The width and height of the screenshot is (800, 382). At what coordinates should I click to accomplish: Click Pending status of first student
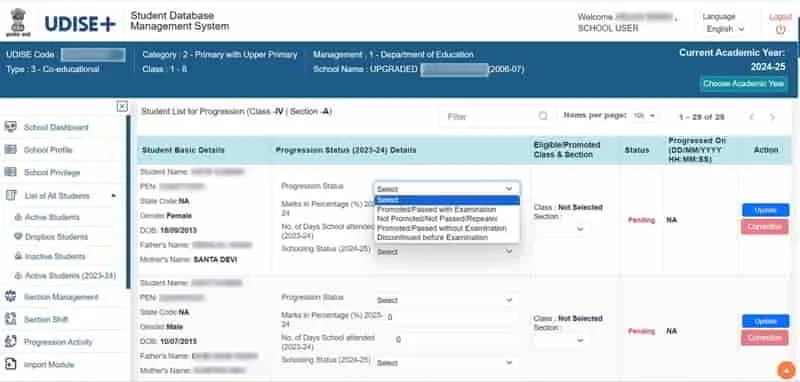641,220
